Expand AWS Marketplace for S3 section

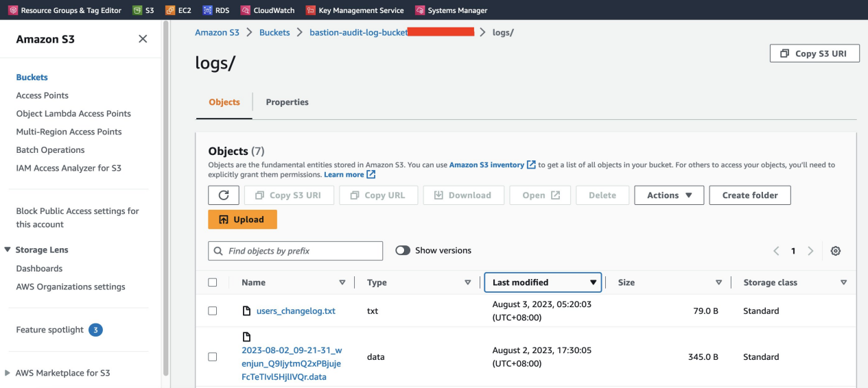click(x=8, y=374)
